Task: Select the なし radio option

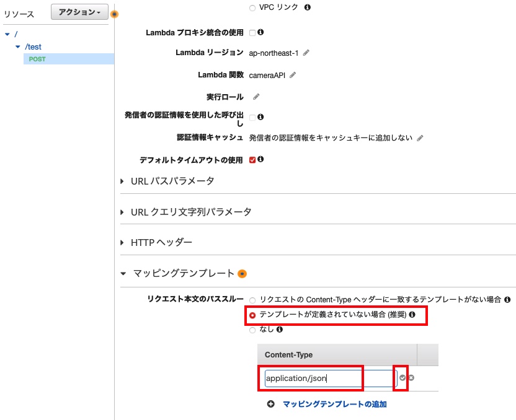Action: (252, 330)
